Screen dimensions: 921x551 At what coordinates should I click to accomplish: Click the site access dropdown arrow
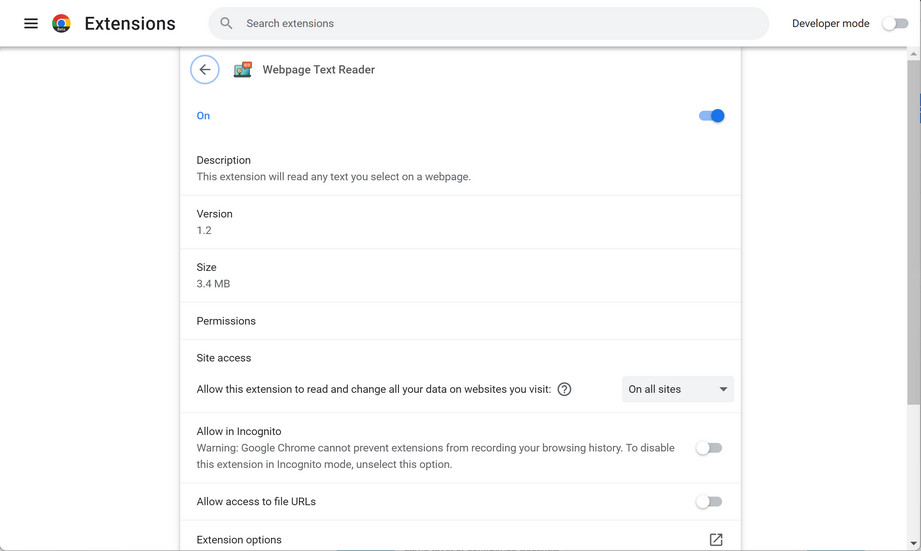pyautogui.click(x=723, y=389)
